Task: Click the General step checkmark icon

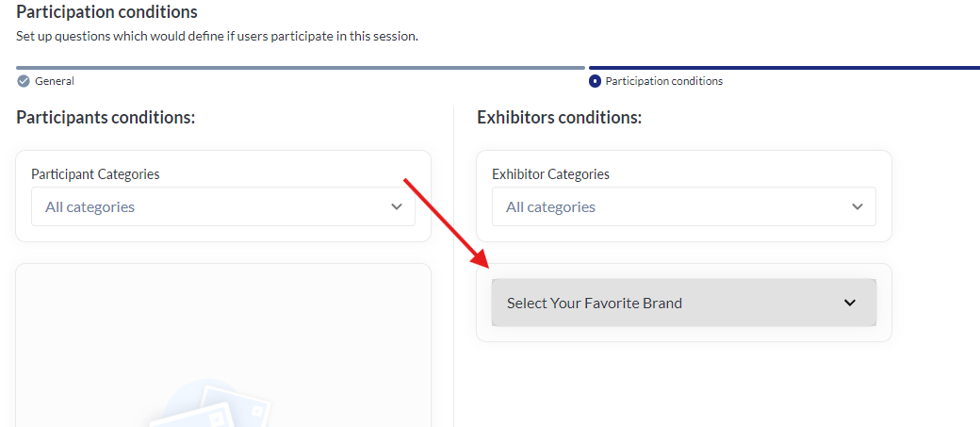Action: pos(24,81)
